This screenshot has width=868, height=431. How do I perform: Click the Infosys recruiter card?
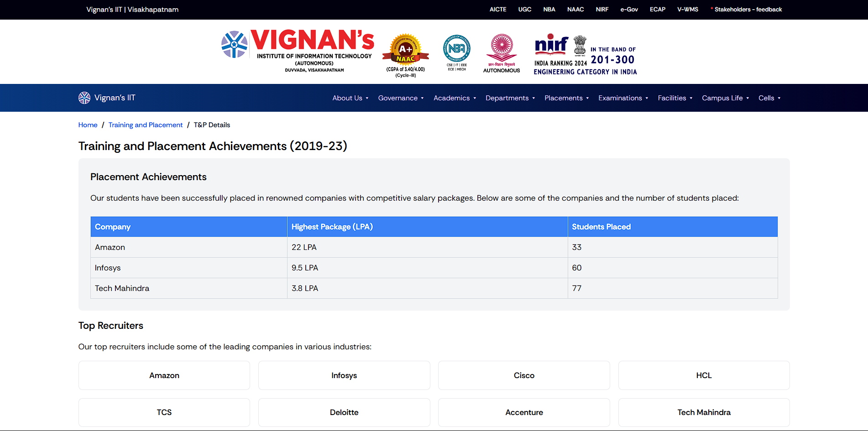(x=344, y=375)
